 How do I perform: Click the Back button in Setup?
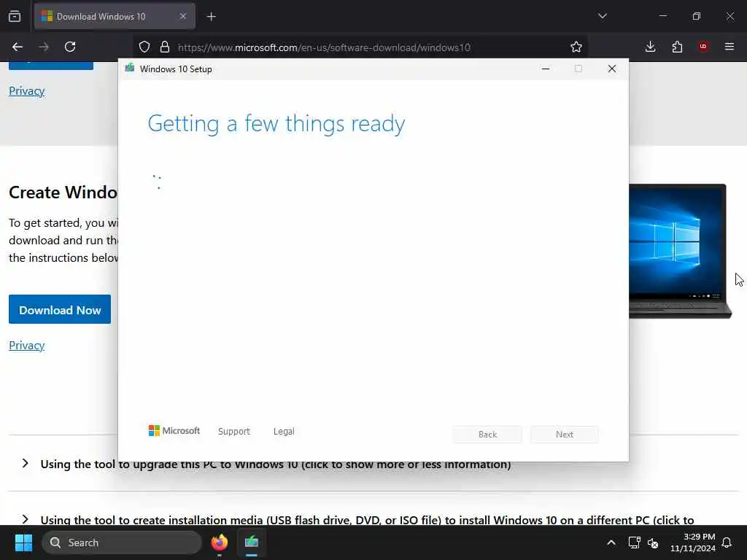487,435
